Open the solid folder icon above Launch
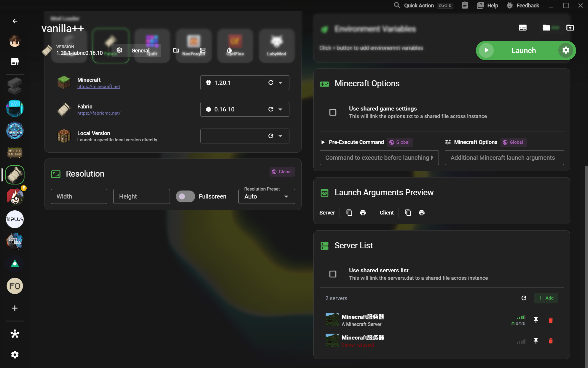 546,28
